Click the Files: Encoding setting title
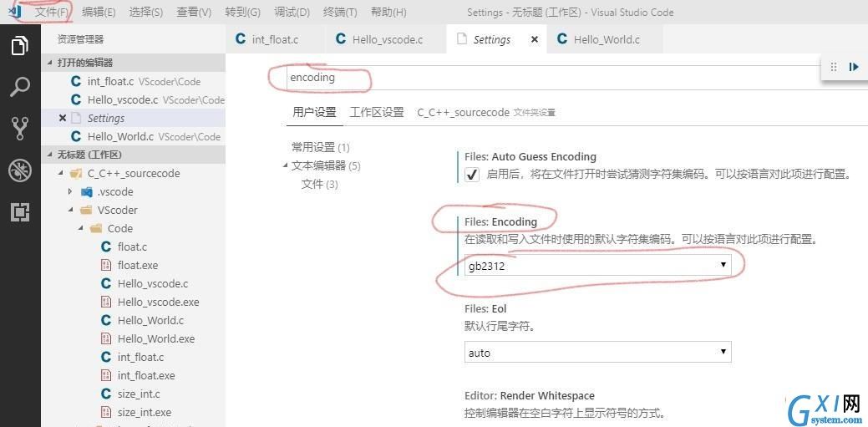868x427 pixels. pos(501,221)
